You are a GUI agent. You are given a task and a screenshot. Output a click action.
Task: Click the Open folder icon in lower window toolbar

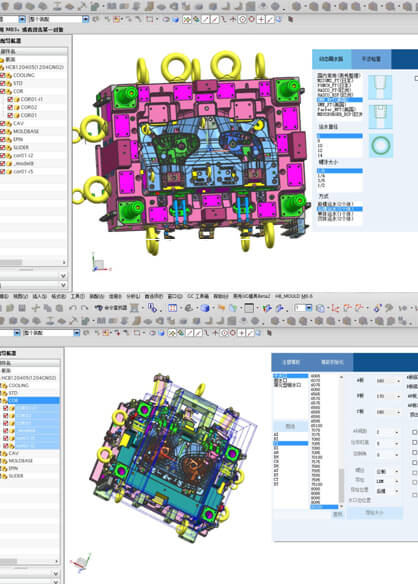tap(10, 308)
